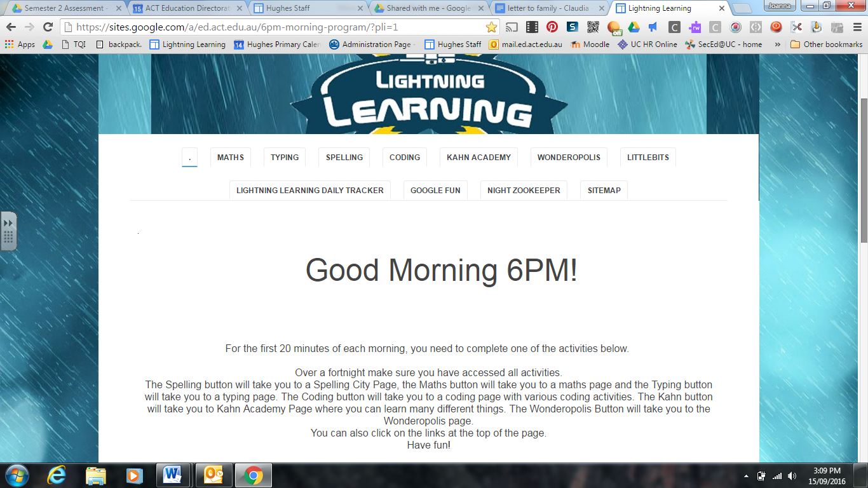Switch to the Shared with me Google tab
This screenshot has height=488, width=868.
[426, 8]
